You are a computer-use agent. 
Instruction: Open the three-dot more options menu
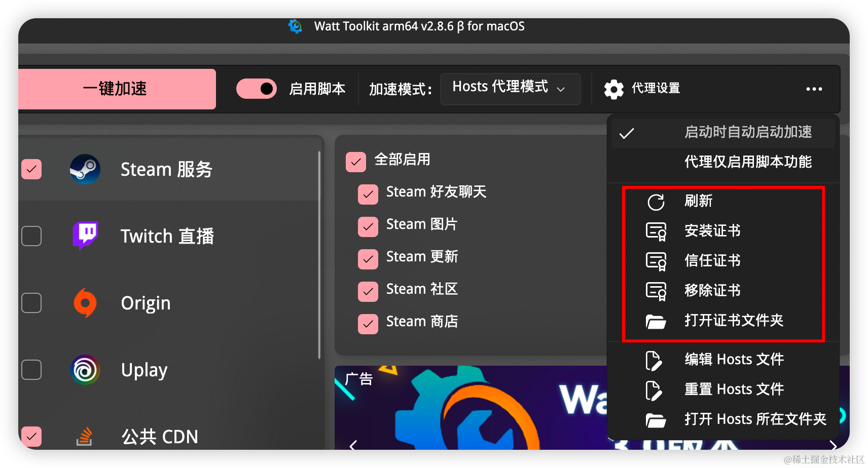pos(814,89)
